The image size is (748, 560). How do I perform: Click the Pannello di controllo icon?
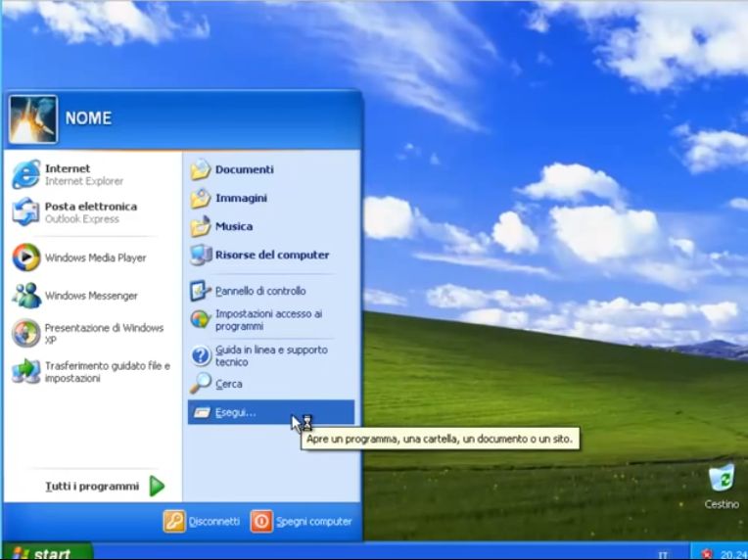201,291
